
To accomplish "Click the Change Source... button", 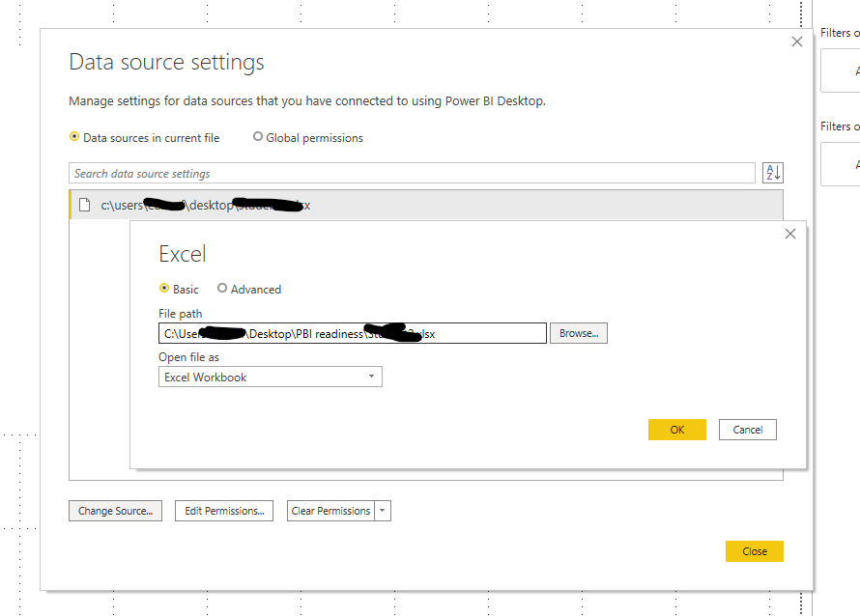I will pos(115,511).
